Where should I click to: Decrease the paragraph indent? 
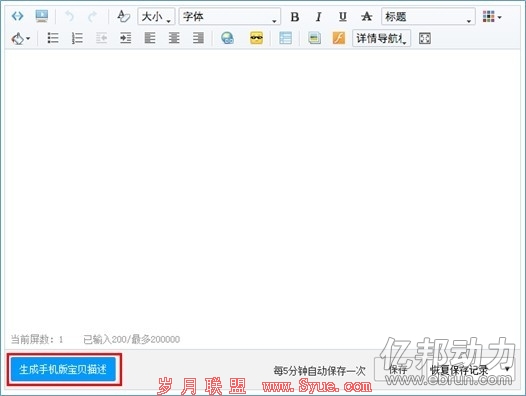tap(101, 38)
